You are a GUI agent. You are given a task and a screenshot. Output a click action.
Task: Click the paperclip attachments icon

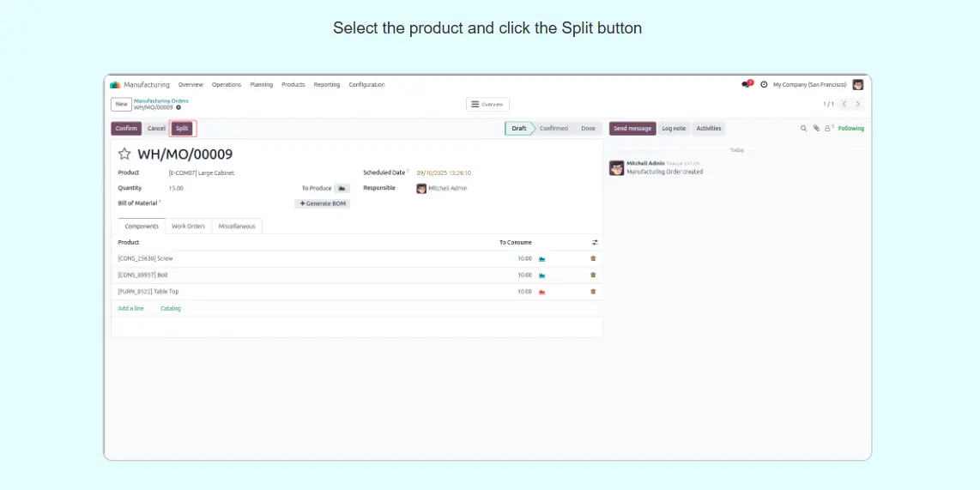(816, 129)
